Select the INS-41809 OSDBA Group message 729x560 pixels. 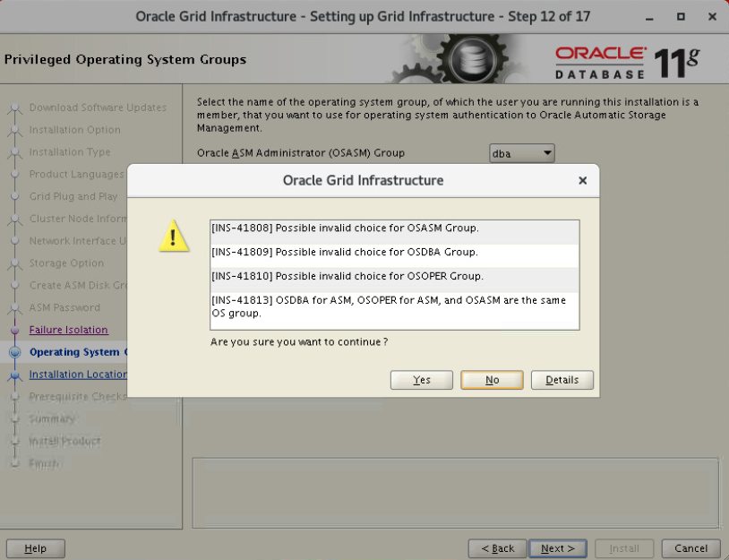pos(394,255)
